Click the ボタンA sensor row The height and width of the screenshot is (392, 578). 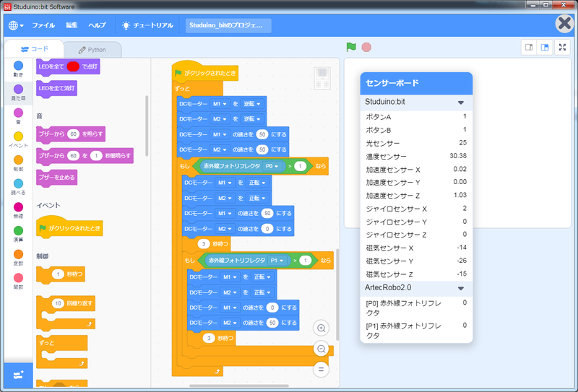[416, 117]
